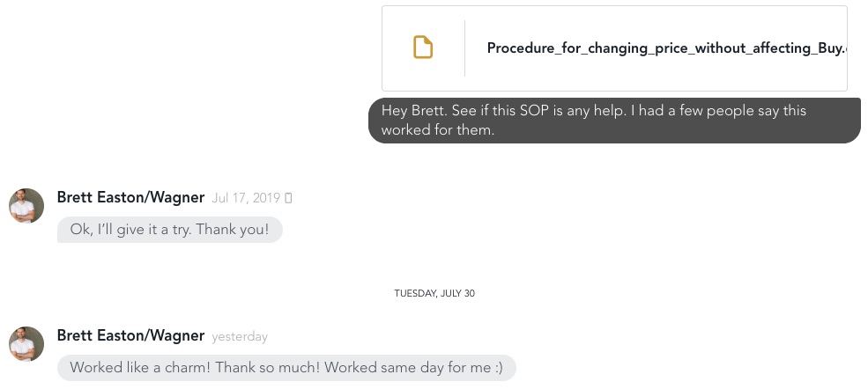Click the Brett Easton/Wagner name above "Worked like a charm"
868x389 pixels.
click(130, 335)
